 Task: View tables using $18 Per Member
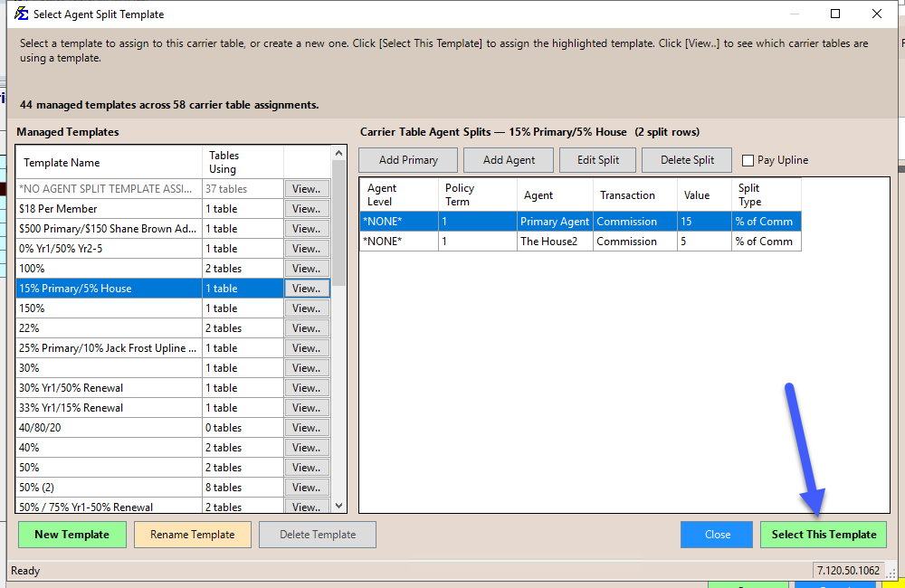pyautogui.click(x=306, y=209)
